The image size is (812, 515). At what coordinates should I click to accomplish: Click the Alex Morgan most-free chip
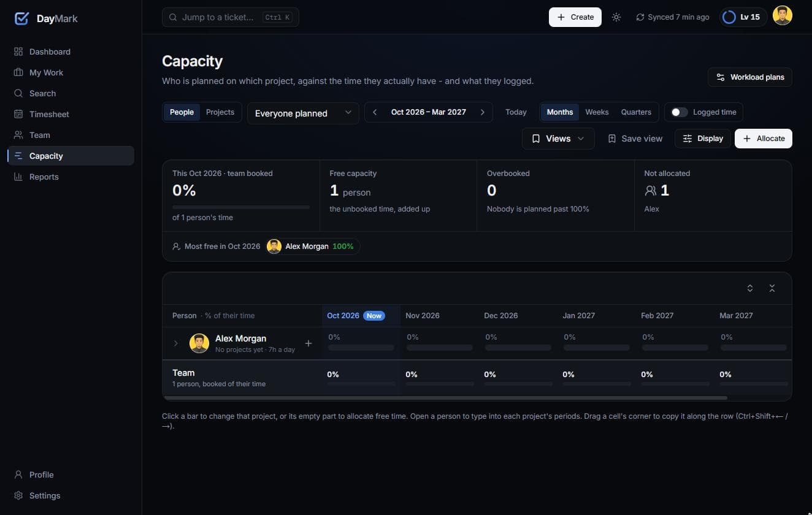coord(313,246)
